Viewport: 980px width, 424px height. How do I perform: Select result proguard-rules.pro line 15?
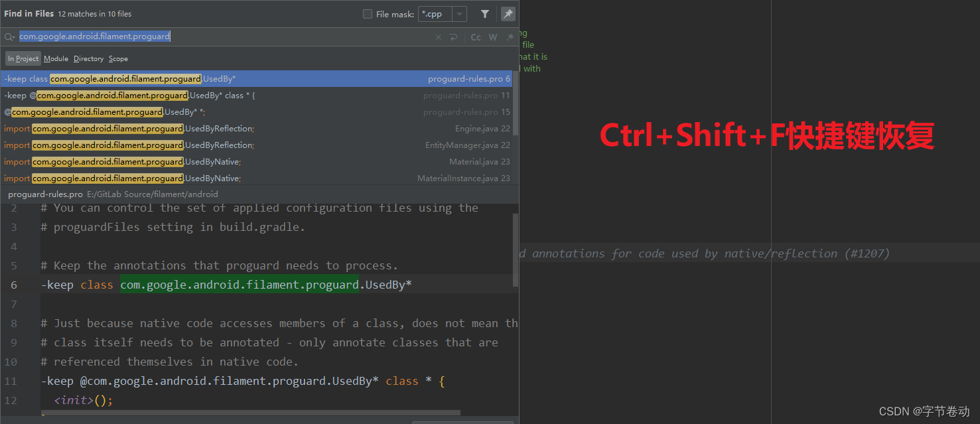[256, 112]
